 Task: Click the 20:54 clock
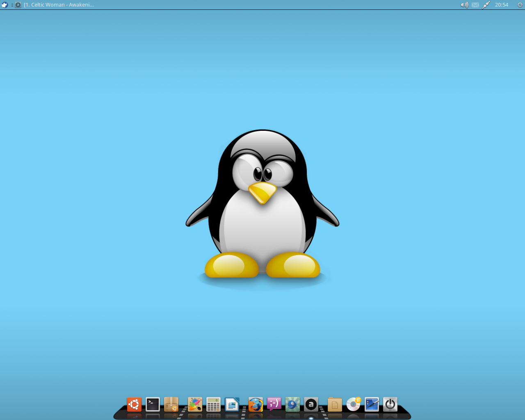click(x=502, y=5)
